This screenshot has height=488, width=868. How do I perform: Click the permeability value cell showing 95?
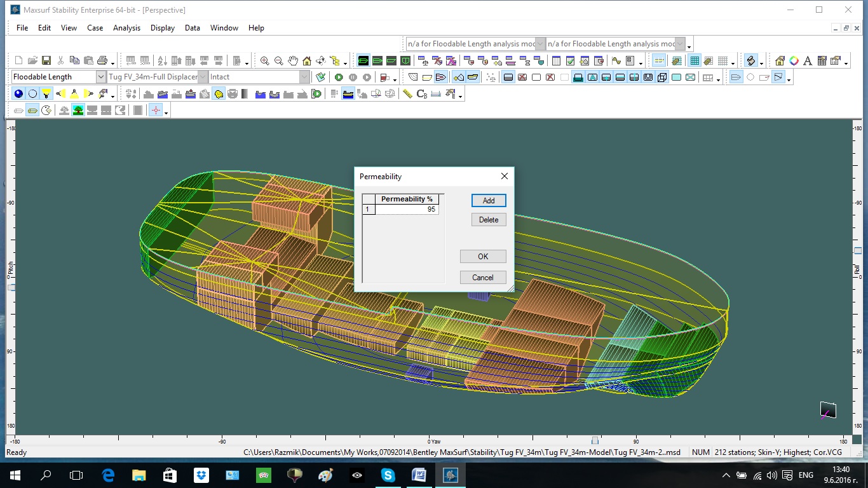coord(407,209)
